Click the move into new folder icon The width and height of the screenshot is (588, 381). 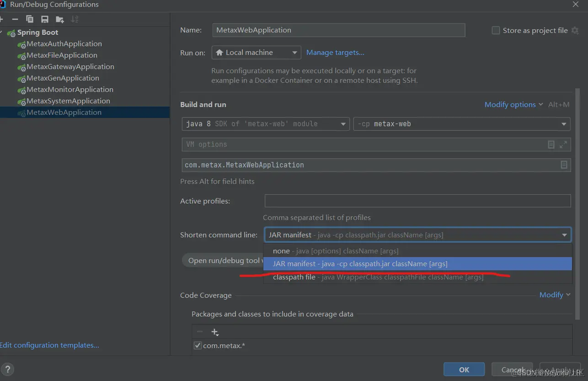[x=59, y=19]
